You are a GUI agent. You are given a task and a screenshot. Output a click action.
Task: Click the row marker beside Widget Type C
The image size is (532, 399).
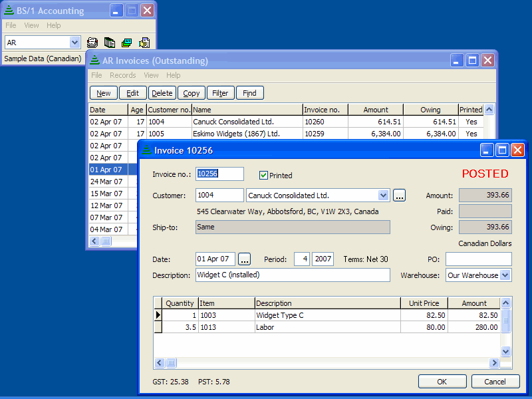(x=158, y=315)
